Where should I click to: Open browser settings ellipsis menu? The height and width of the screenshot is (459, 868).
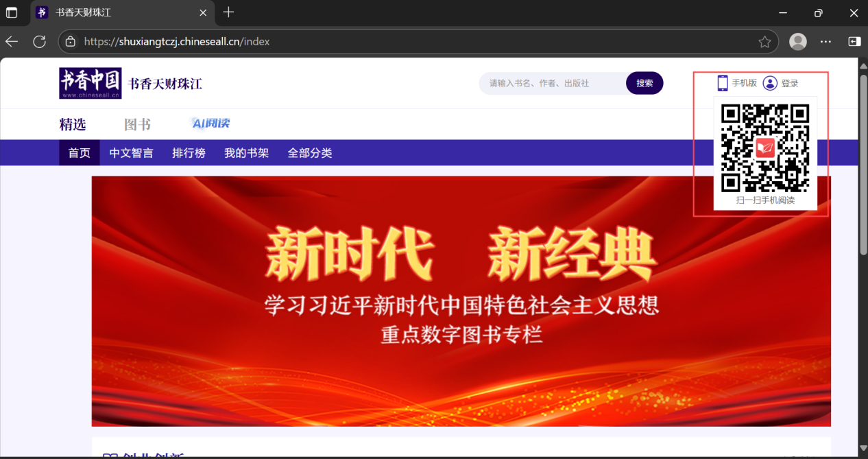tap(826, 42)
